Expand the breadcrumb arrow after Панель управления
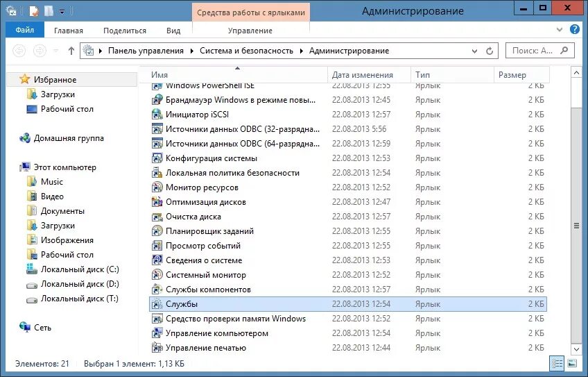Image resolution: width=588 pixels, height=377 pixels. pyautogui.click(x=191, y=51)
